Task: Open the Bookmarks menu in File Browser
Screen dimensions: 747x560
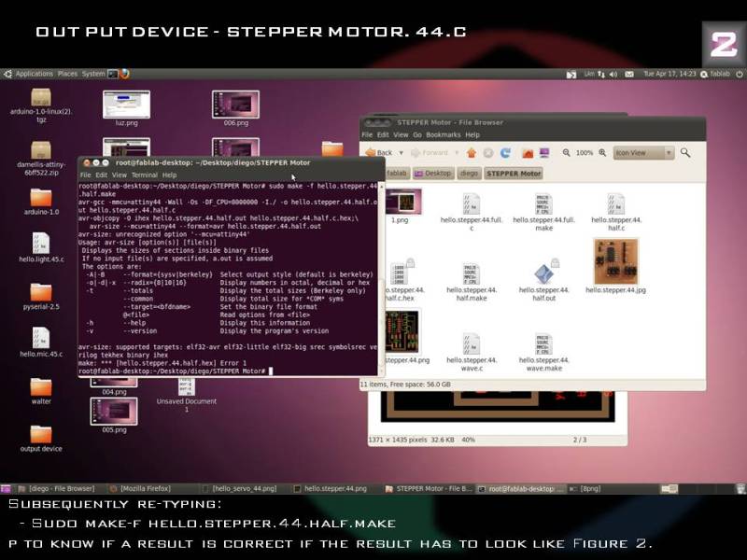Action: (x=443, y=134)
